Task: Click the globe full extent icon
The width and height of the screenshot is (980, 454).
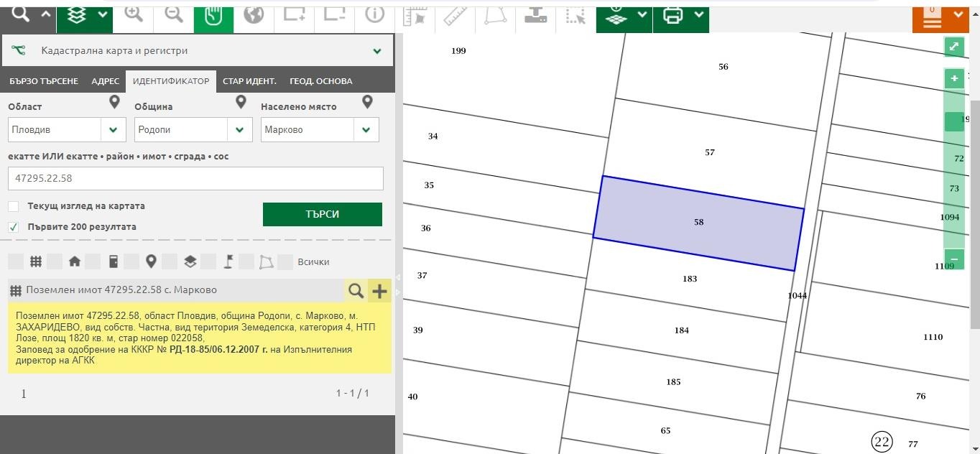Action: pyautogui.click(x=254, y=14)
